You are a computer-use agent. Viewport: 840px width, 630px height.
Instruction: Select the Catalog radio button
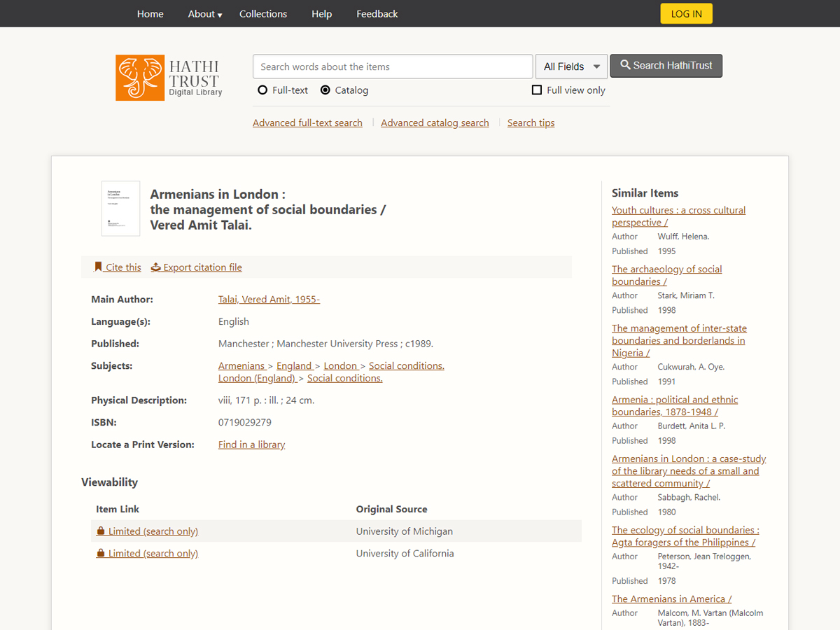325,90
